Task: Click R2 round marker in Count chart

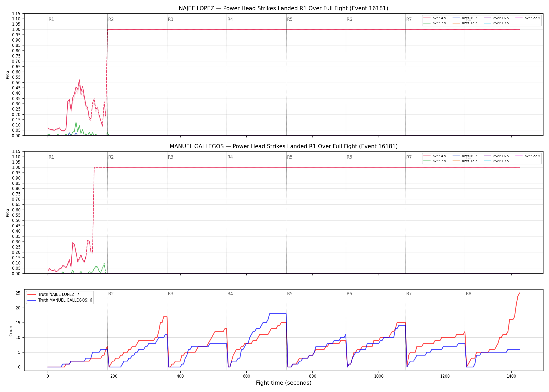Action: 111,294
